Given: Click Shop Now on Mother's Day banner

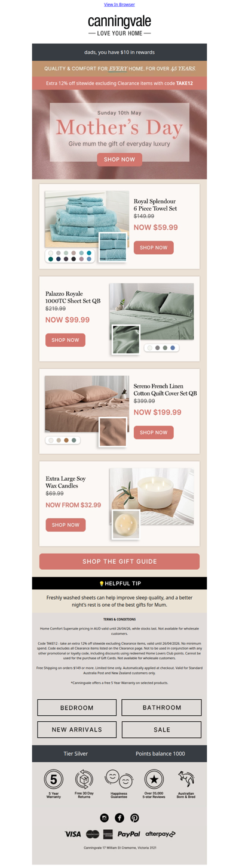Looking at the screenshot, I should point(119,159).
